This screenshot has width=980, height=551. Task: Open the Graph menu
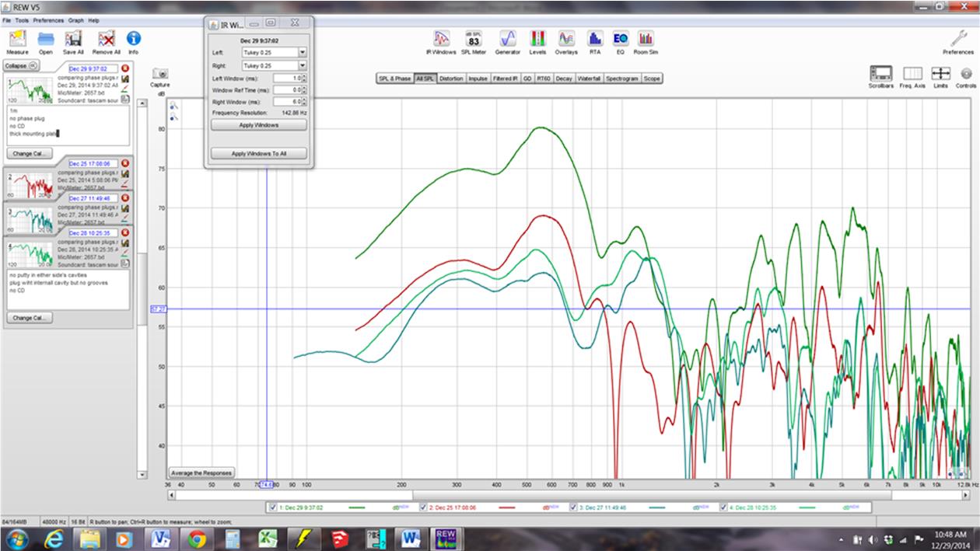[x=75, y=20]
